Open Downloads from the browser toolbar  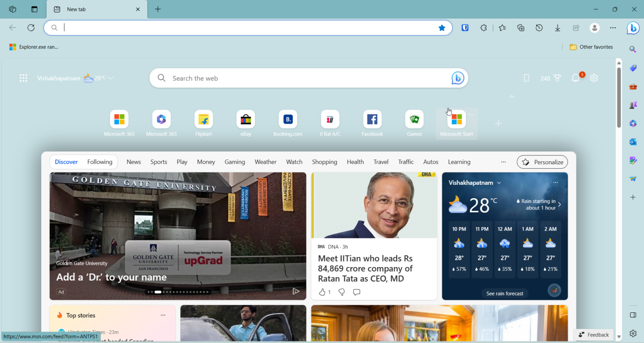pos(557,28)
